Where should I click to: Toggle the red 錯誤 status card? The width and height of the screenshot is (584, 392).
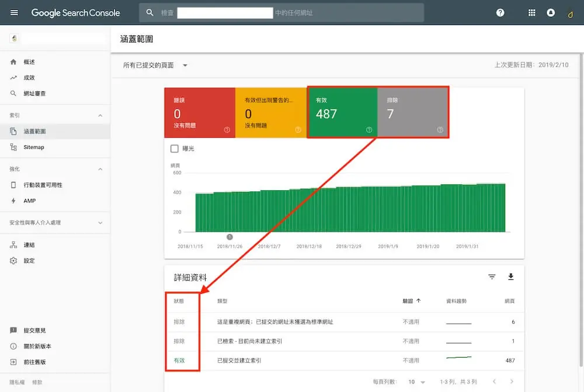(x=200, y=113)
